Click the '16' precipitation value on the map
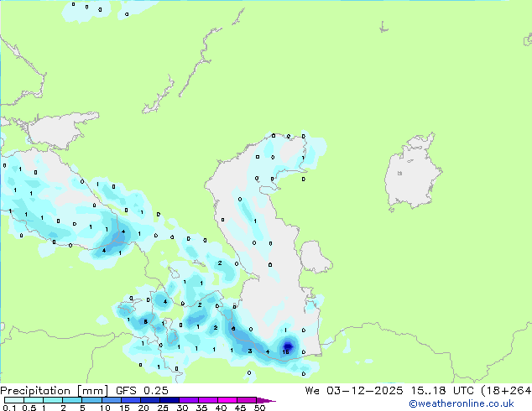The height and width of the screenshot is (411, 532). pyautogui.click(x=285, y=352)
